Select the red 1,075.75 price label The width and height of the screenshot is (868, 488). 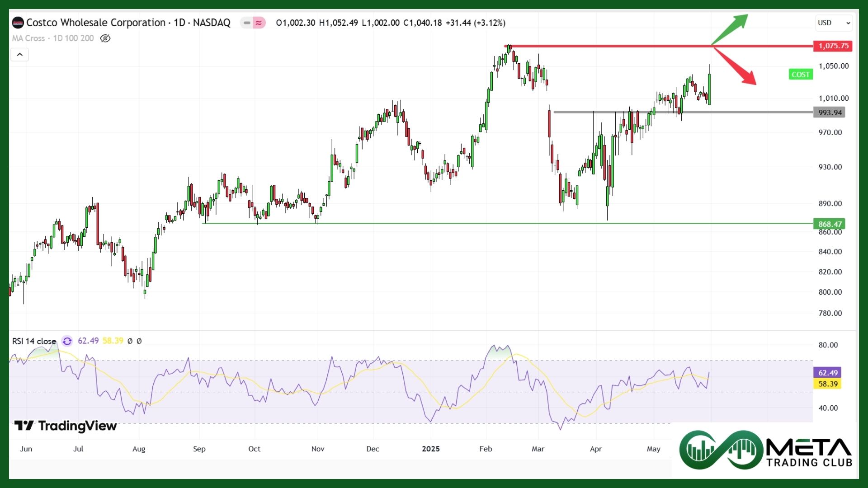pyautogui.click(x=833, y=46)
